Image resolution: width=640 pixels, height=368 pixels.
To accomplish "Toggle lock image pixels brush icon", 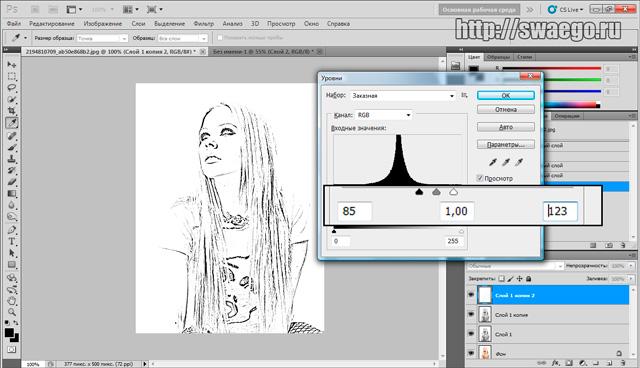I will point(511,279).
